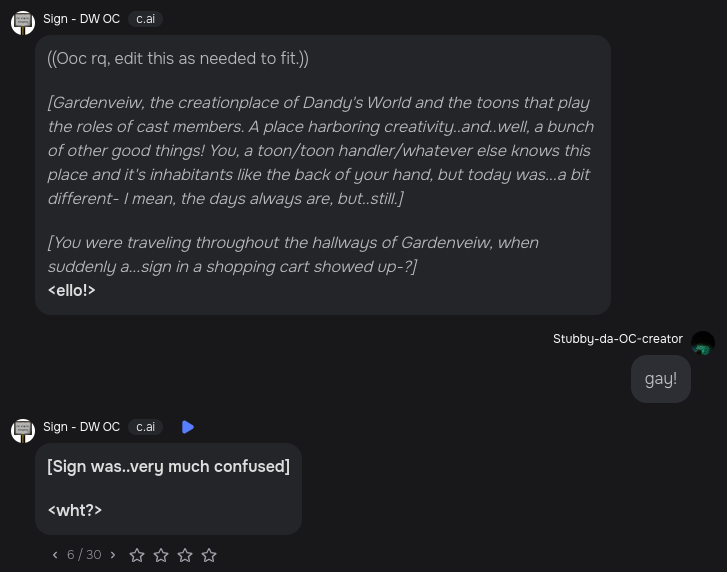Click Sign avatar on second message
Screen dimensions: 727x572
tap(23, 429)
